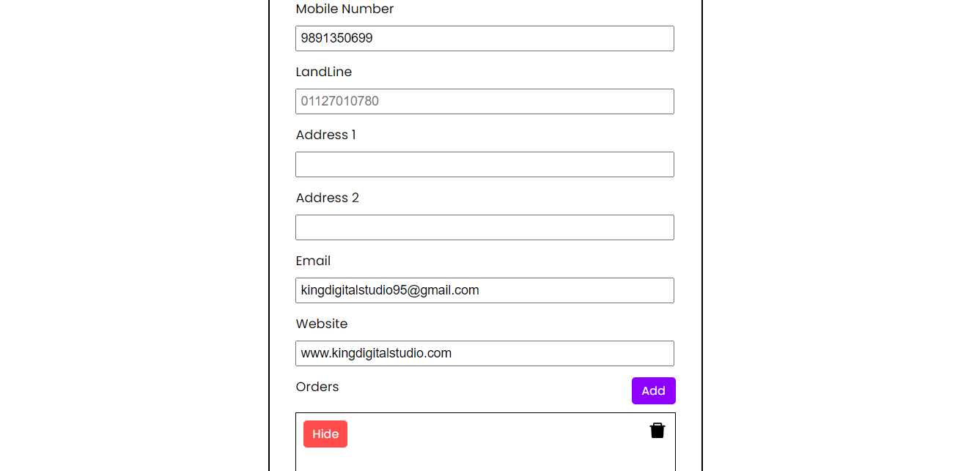Focus the Mobile Number input field
The height and width of the screenshot is (471, 980).
pyautogui.click(x=485, y=38)
